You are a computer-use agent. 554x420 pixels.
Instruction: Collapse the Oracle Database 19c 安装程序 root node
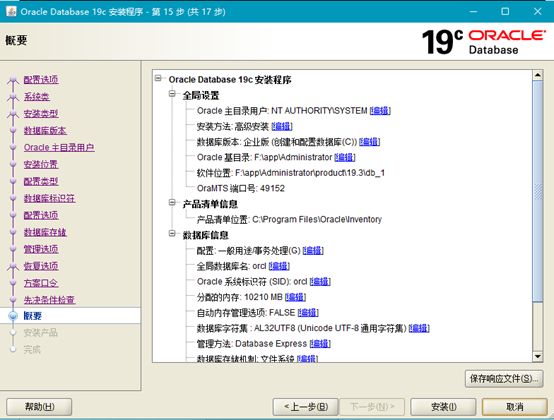(158, 78)
